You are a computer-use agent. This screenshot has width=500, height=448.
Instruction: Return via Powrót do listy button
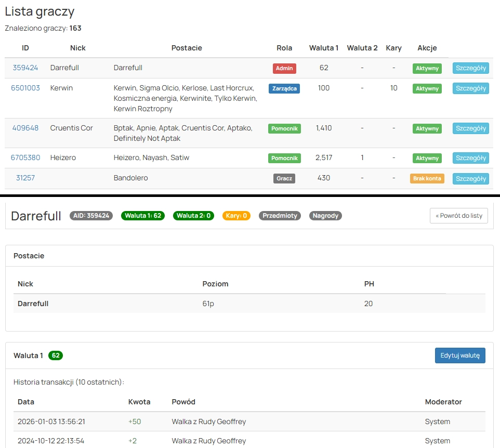[458, 216]
